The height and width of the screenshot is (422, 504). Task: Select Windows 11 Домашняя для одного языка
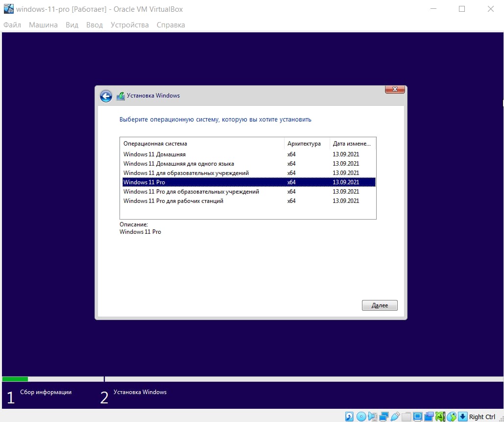[249, 164]
